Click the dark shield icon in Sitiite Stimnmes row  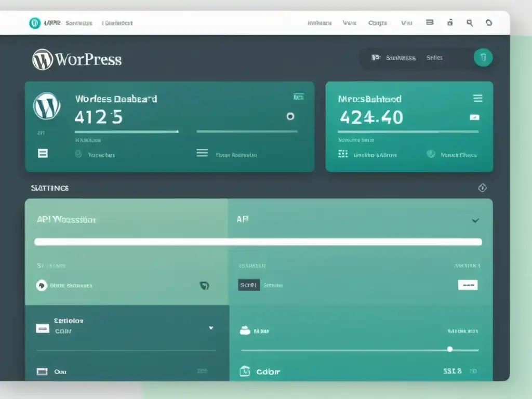[x=204, y=286]
